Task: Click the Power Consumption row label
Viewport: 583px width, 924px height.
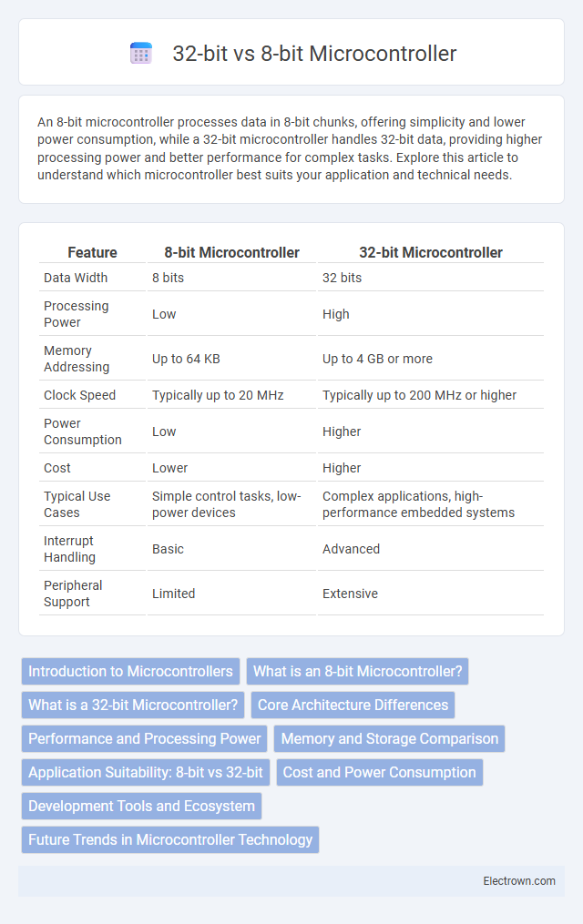Action: pos(83,432)
